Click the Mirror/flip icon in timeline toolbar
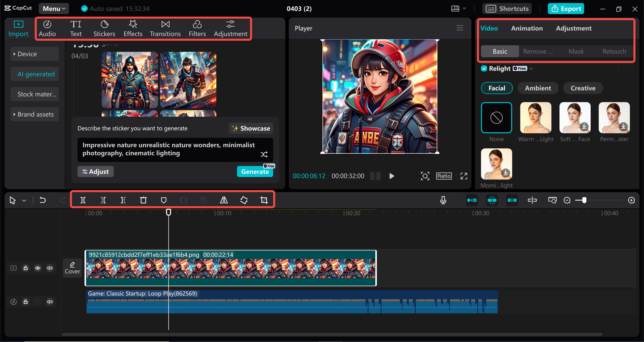 pos(223,200)
